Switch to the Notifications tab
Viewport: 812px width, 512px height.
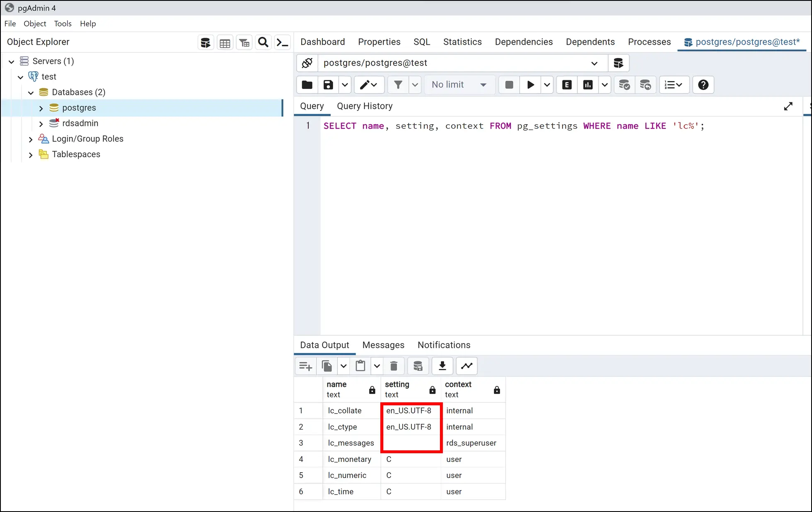tap(444, 345)
